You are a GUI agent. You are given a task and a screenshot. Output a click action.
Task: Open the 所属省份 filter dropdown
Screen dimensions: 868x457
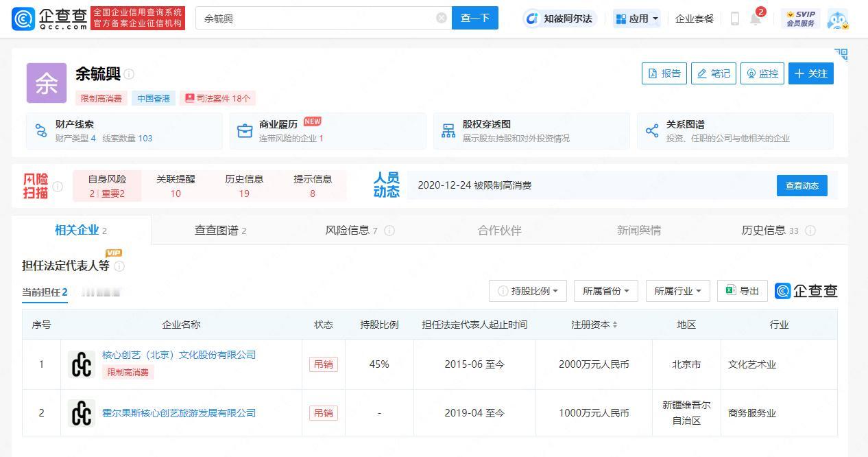pos(606,291)
